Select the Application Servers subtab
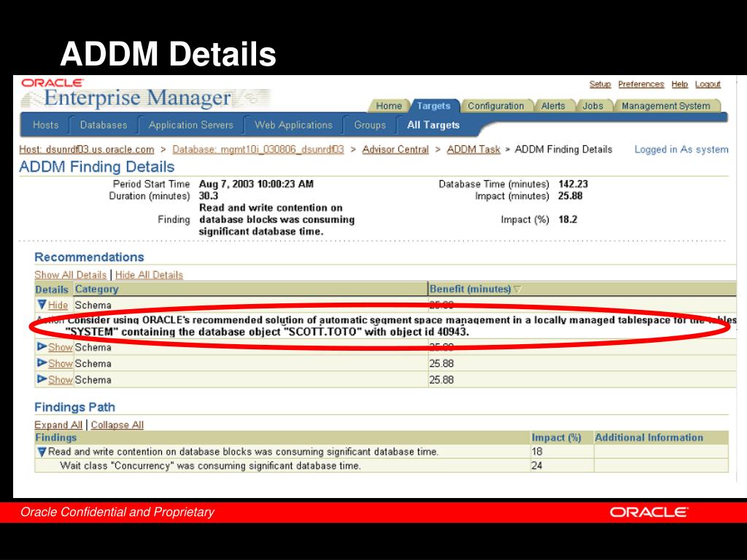This screenshot has height=560, width=747. [x=190, y=125]
